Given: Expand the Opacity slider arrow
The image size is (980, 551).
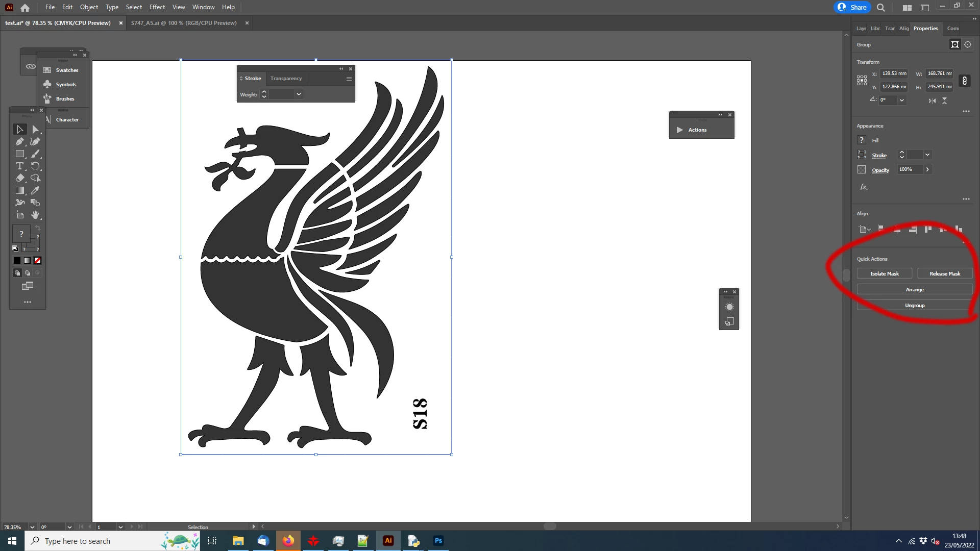Looking at the screenshot, I should tap(927, 169).
